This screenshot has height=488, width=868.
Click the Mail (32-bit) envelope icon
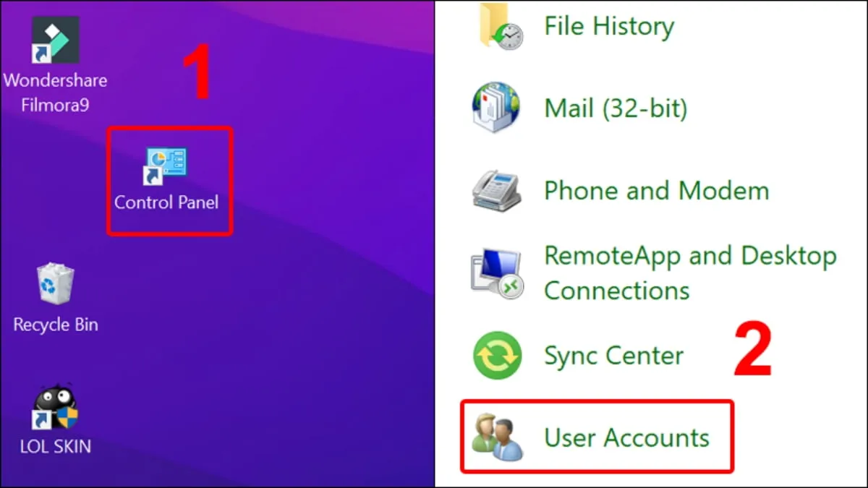(495, 107)
